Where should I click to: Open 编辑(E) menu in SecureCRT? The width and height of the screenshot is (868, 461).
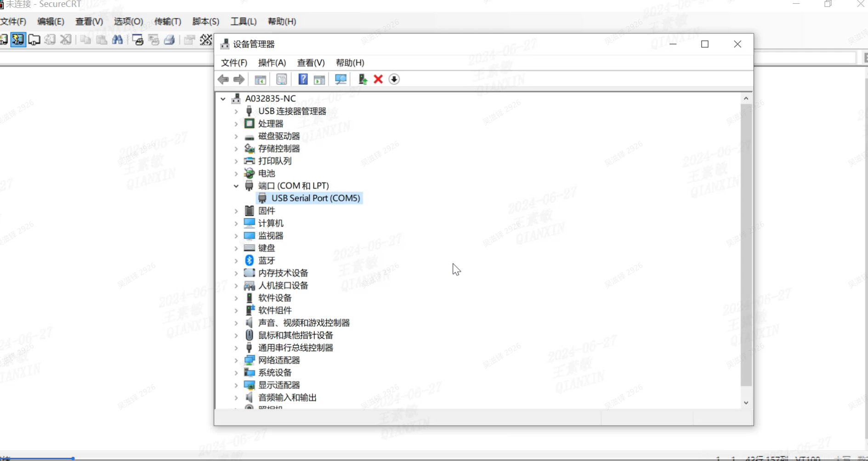(x=51, y=22)
